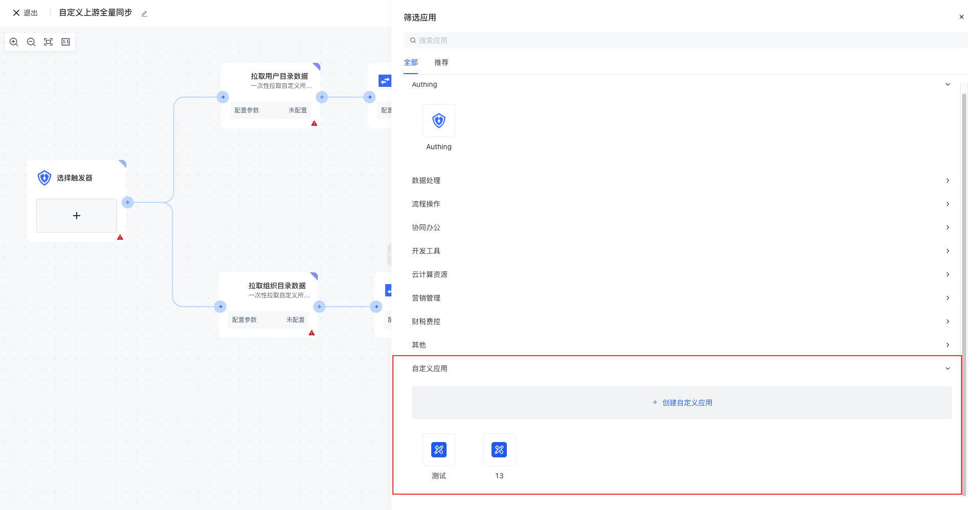The image size is (980, 510).
Task: Click the 搜索应用 search field
Action: point(685,40)
